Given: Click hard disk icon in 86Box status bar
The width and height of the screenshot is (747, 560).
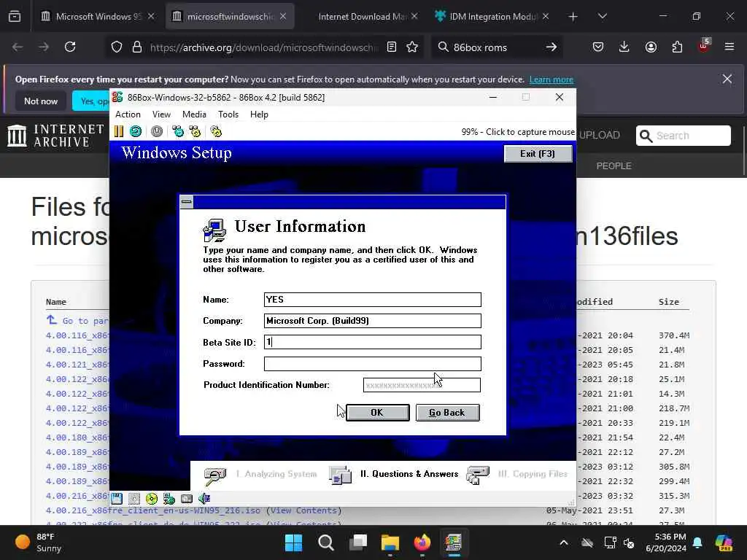Looking at the screenshot, I should [x=187, y=499].
